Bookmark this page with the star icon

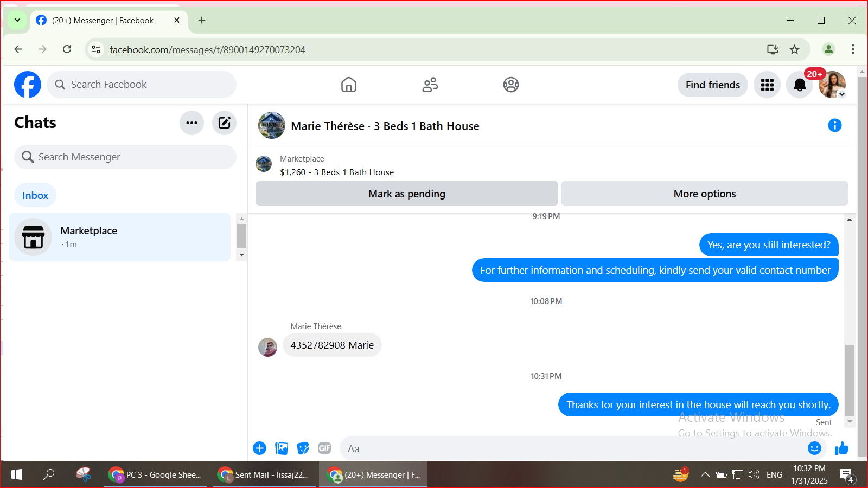coord(795,49)
